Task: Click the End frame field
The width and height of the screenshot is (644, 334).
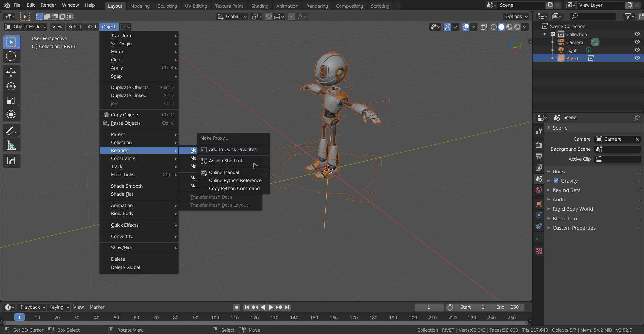Action: tap(507, 307)
